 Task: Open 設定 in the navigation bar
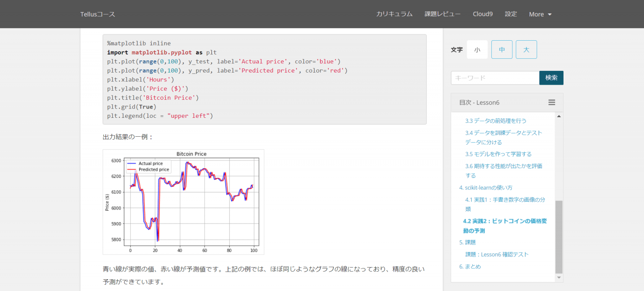[511, 14]
